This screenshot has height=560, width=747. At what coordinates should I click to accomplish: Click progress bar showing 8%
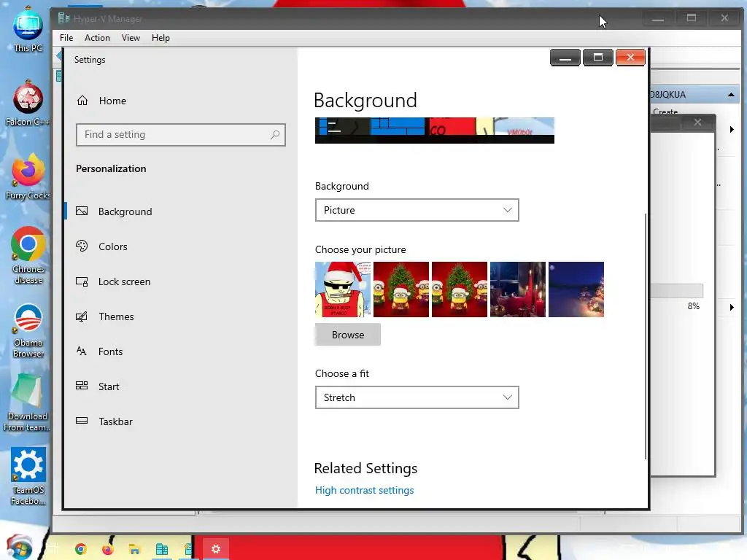676,290
